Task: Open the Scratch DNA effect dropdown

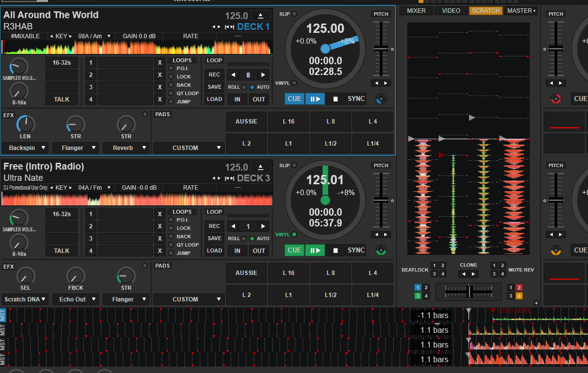Action: click(25, 299)
